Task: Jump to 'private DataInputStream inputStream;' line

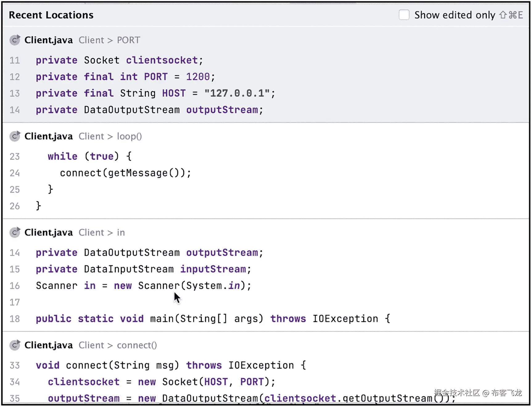Action: [143, 269]
